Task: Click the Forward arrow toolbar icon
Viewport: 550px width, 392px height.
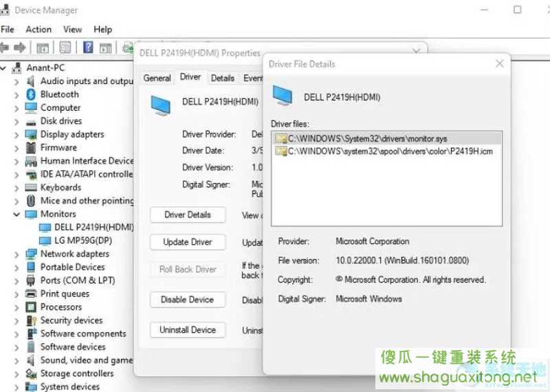Action: tap(20, 47)
